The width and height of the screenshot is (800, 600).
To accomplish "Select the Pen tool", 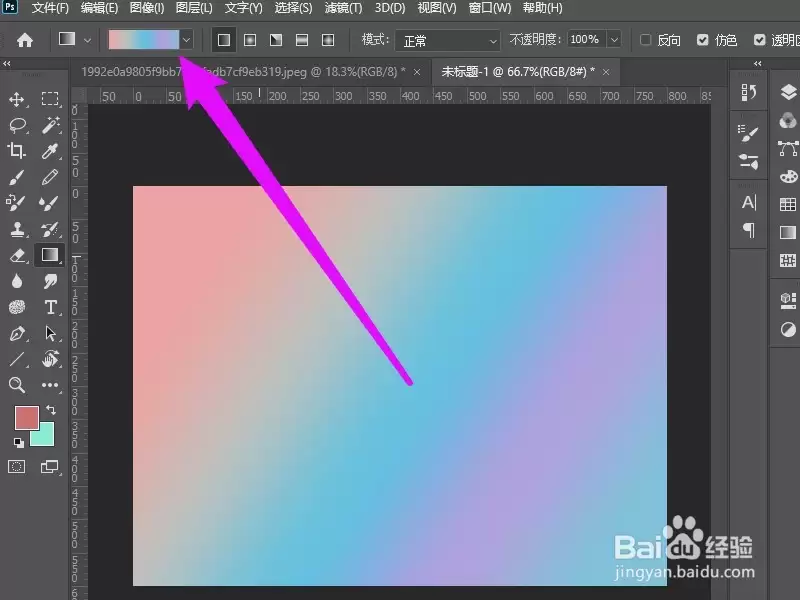I will pyautogui.click(x=17, y=333).
